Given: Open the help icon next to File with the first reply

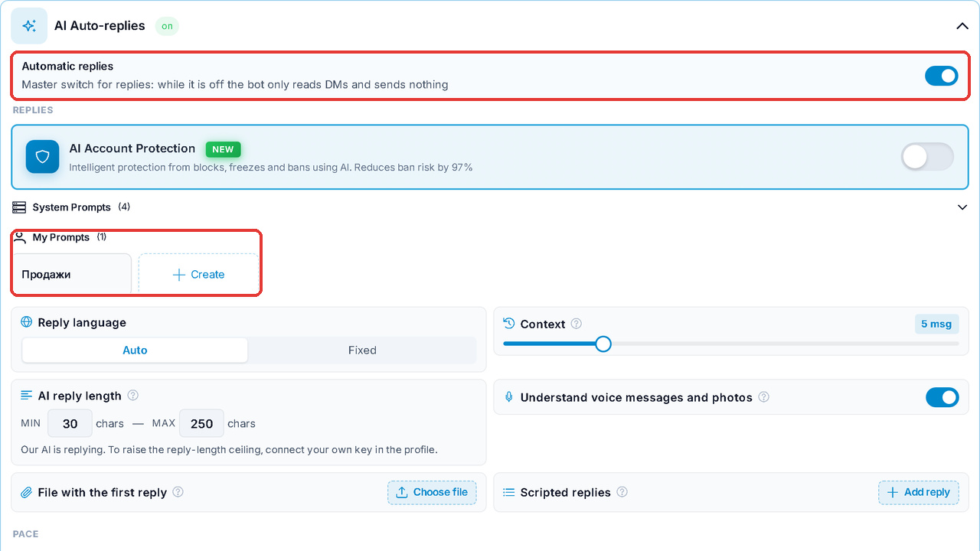Looking at the screenshot, I should pos(178,492).
